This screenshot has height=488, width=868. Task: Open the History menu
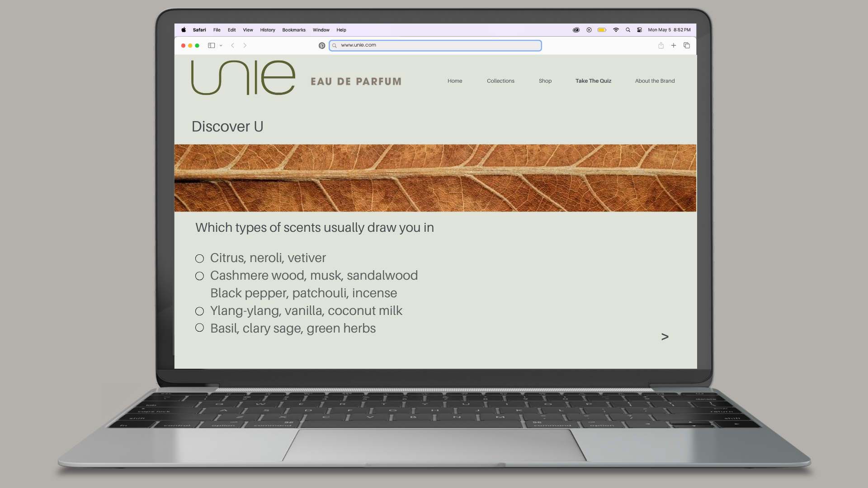268,30
